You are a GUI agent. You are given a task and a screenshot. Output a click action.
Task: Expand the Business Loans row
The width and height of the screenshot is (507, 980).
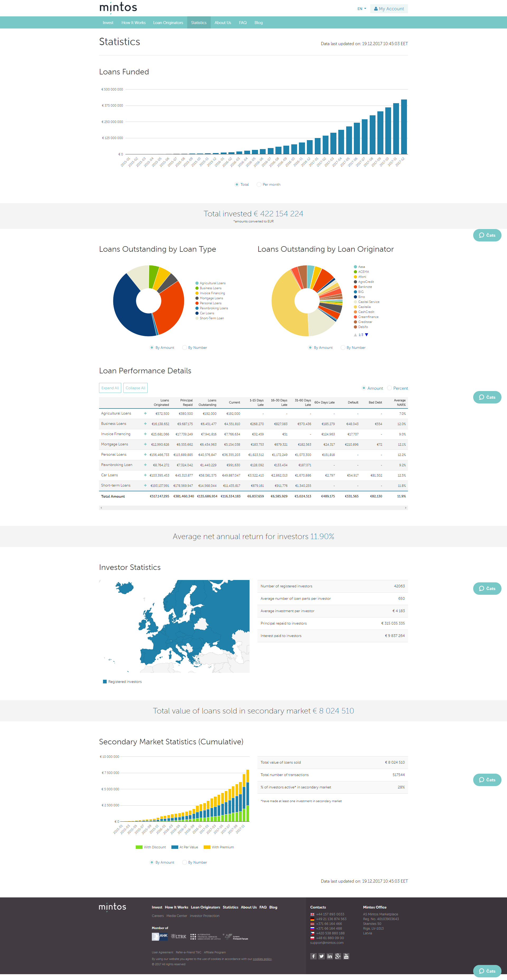145,424
